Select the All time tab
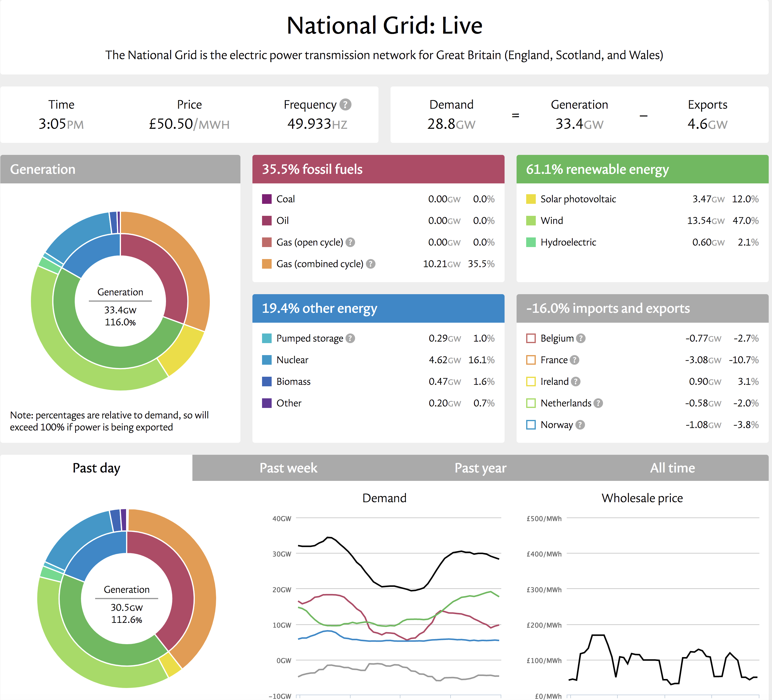 click(672, 468)
